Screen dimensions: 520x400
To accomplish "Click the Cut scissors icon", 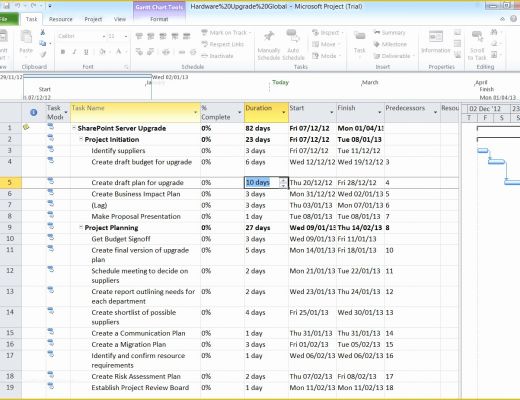I will [43, 32].
